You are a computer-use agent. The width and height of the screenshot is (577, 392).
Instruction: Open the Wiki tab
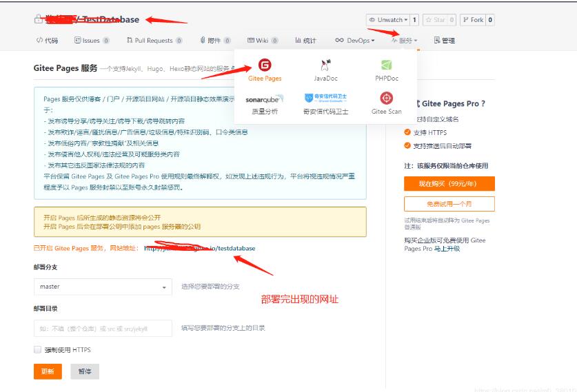pos(263,41)
